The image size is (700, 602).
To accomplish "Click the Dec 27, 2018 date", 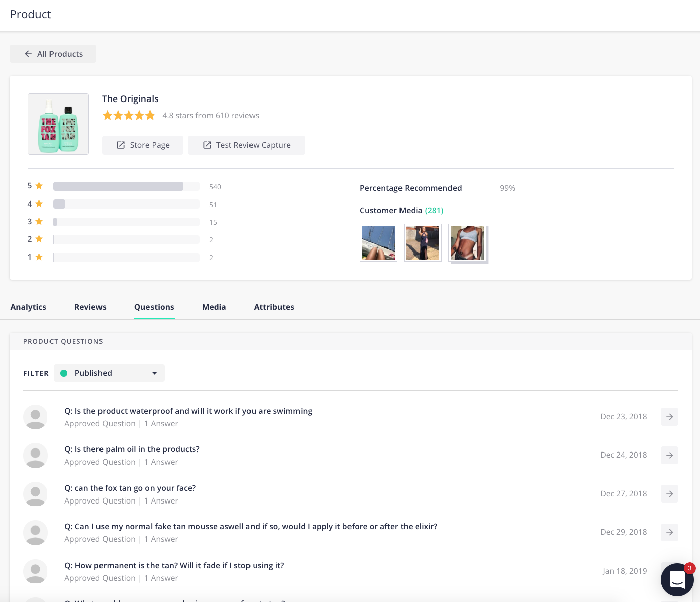I will pos(624,494).
